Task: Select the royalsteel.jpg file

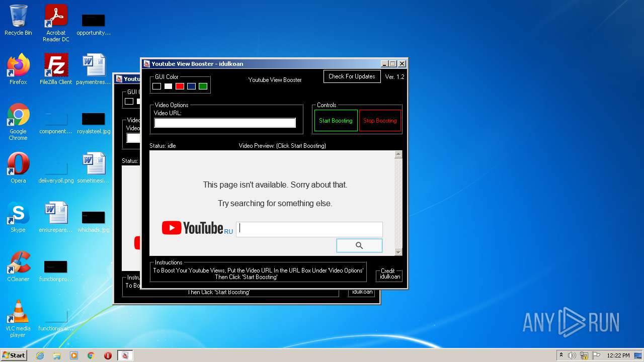Action: pyautogui.click(x=94, y=123)
